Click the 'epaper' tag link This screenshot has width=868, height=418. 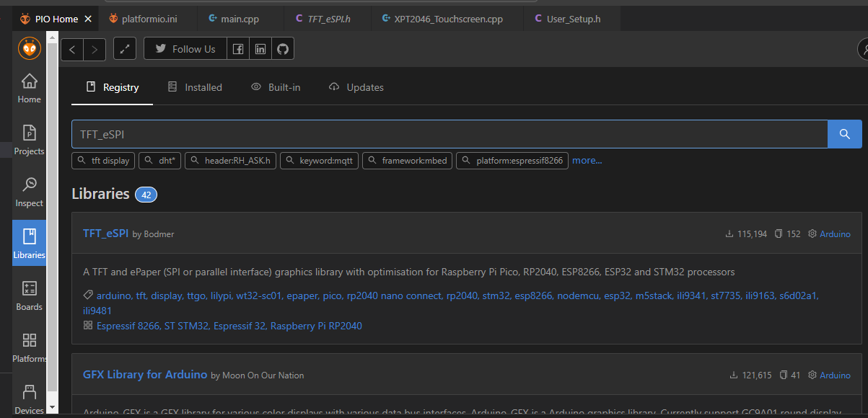point(303,295)
